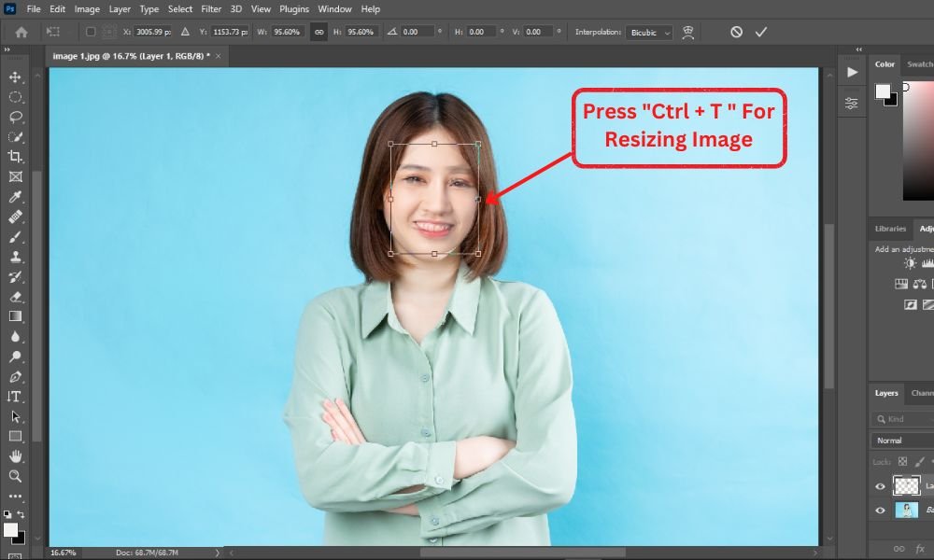The height and width of the screenshot is (560, 934).
Task: Select the Healing Brush tool
Action: [x=16, y=217]
